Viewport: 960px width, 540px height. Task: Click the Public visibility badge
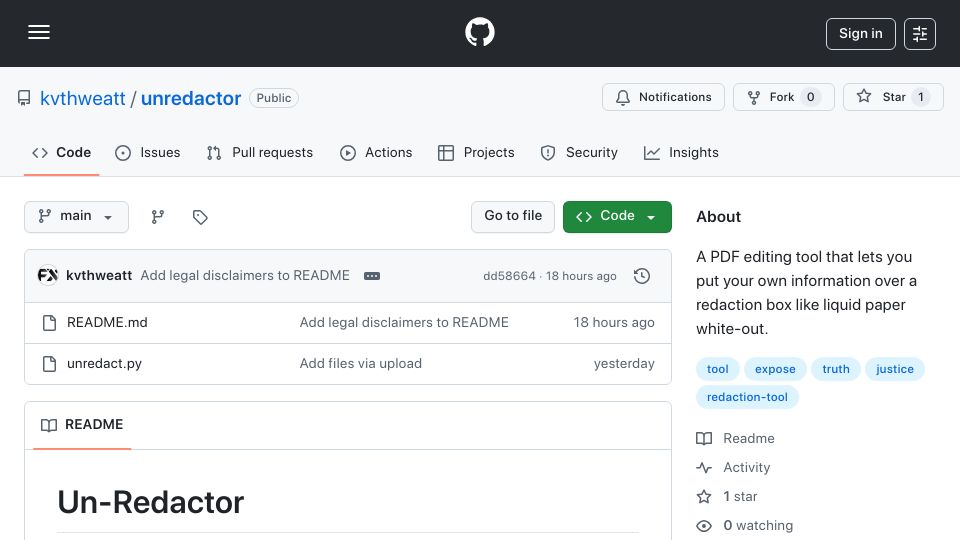point(274,98)
